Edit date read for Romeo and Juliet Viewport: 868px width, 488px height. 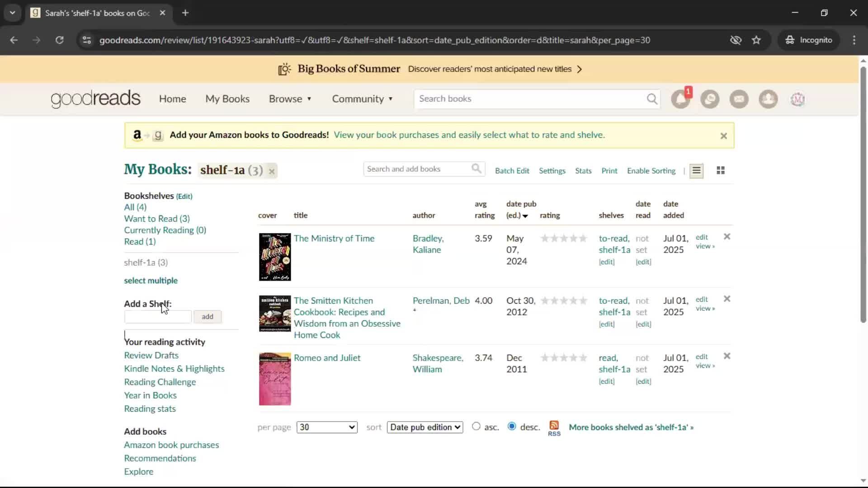tap(643, 381)
